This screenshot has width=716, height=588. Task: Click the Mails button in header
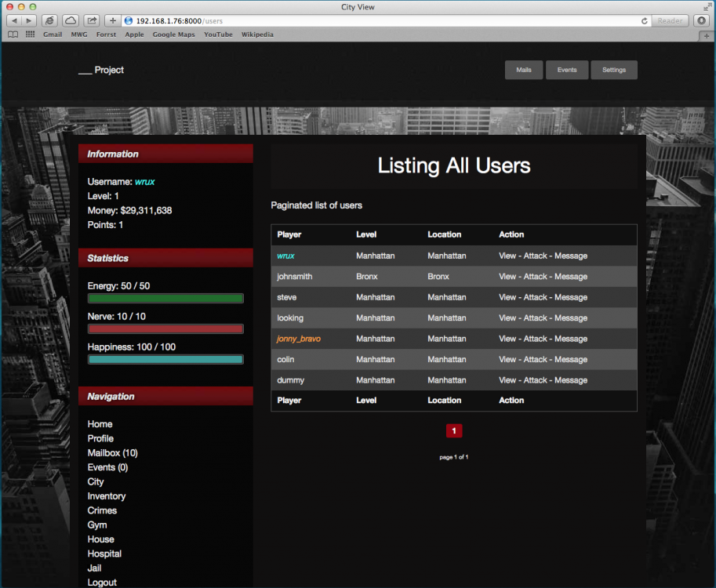[524, 70]
